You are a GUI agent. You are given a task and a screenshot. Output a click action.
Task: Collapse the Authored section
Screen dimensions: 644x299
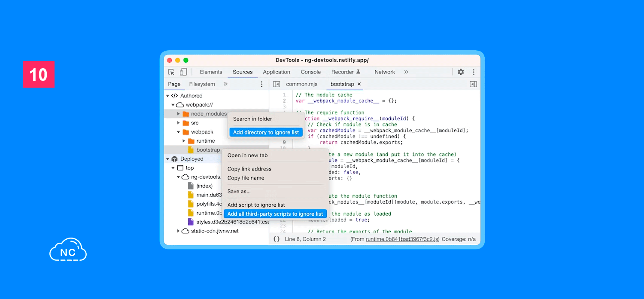coord(167,96)
